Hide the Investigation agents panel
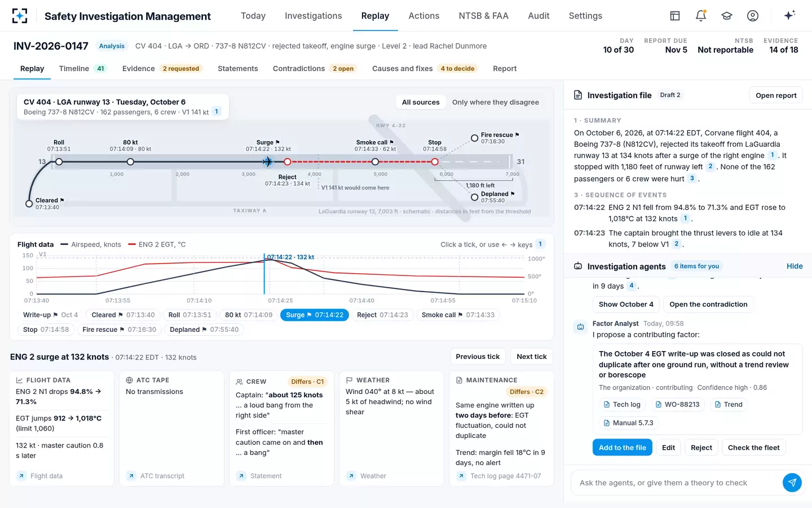812x508 pixels. (x=795, y=266)
